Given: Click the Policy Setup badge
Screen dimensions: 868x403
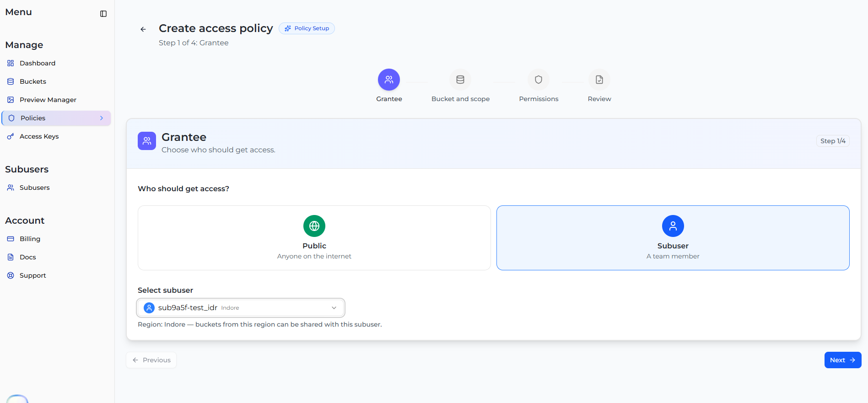Looking at the screenshot, I should (307, 28).
